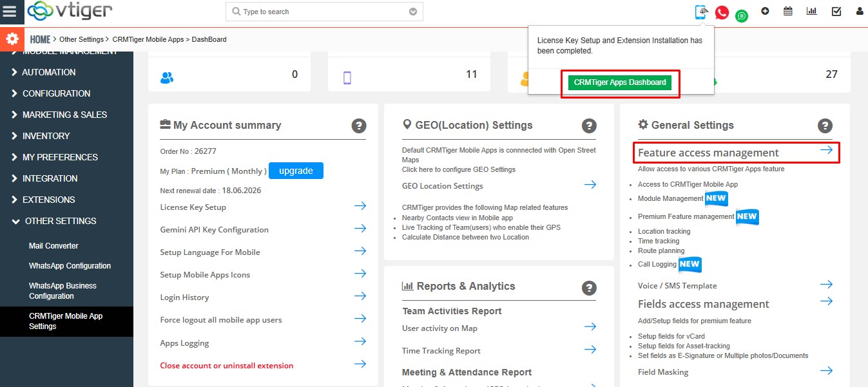Click arrow next to Force logout all mobile app users
The height and width of the screenshot is (387, 868).
tap(360, 319)
